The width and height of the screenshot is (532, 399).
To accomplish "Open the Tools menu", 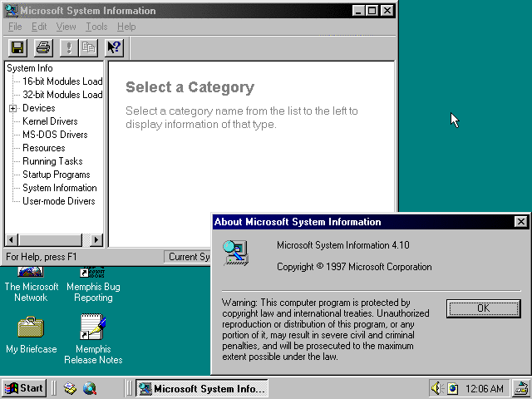I will 96,27.
